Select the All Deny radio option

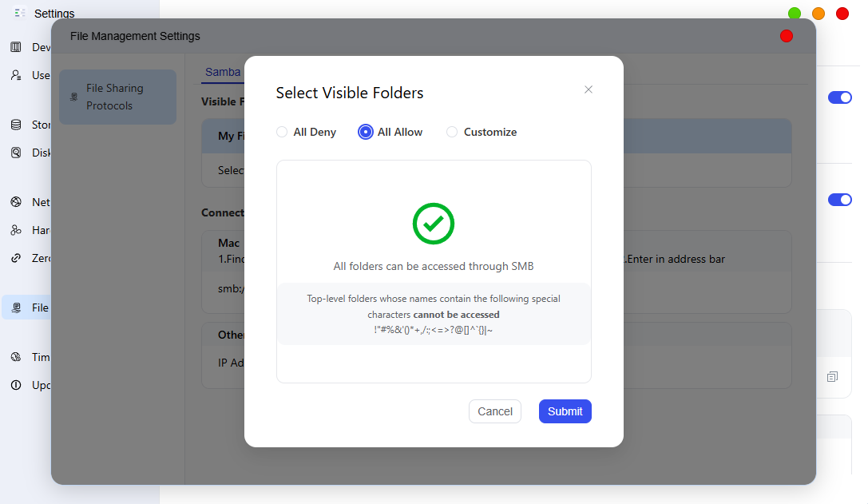(282, 132)
